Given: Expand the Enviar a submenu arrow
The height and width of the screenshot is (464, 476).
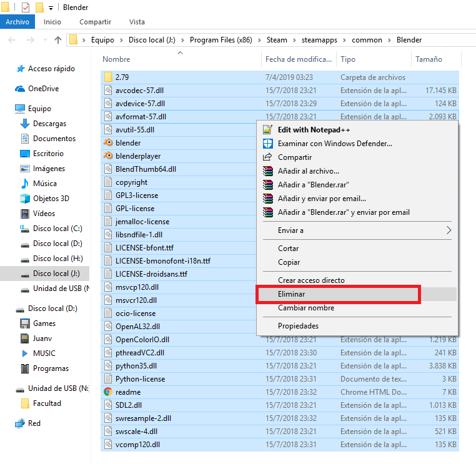Looking at the screenshot, I should point(449,230).
